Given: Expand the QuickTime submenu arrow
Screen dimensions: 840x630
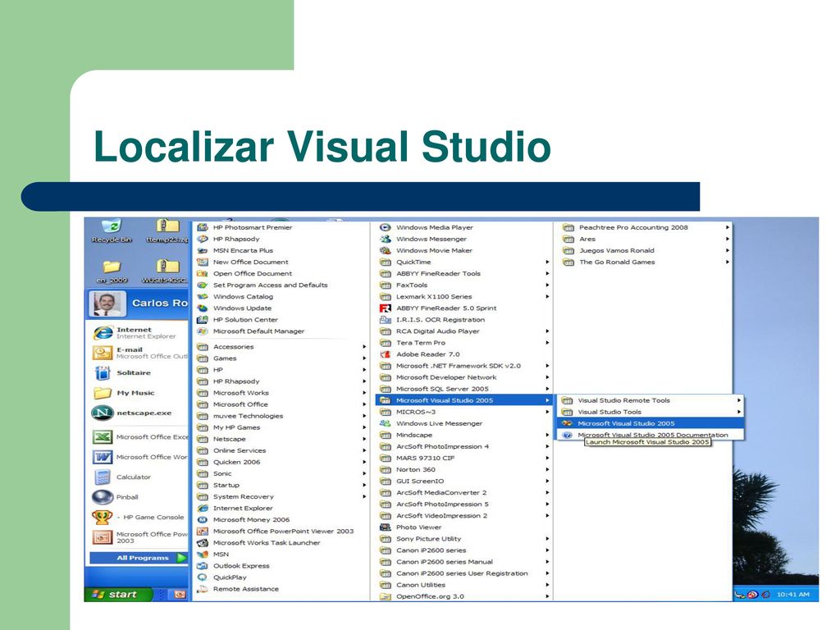Looking at the screenshot, I should point(547,262).
